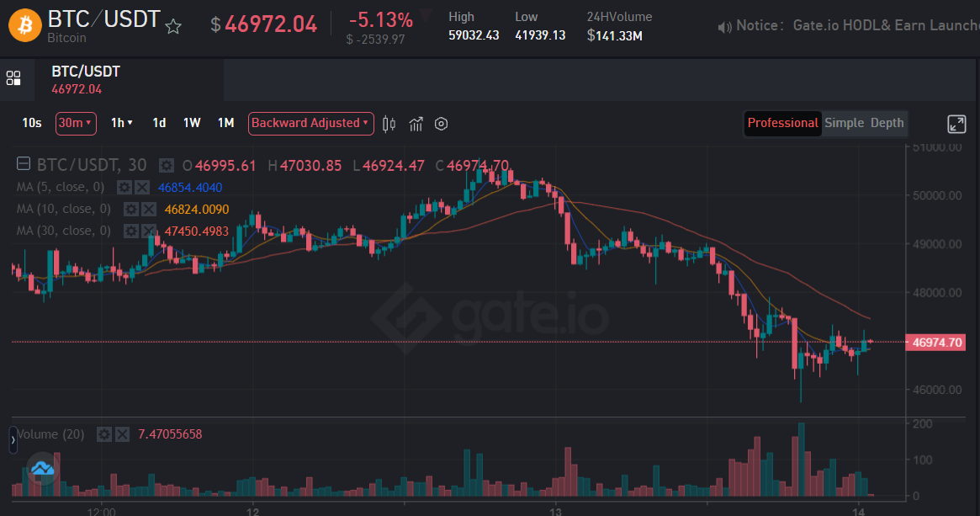Open the chart grid layout icon
The height and width of the screenshot is (516, 980).
tap(13, 78)
